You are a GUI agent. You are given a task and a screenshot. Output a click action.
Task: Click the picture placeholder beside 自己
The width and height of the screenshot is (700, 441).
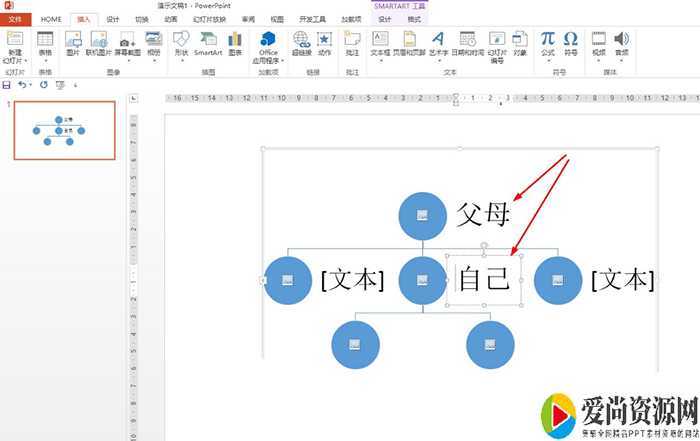[422, 280]
